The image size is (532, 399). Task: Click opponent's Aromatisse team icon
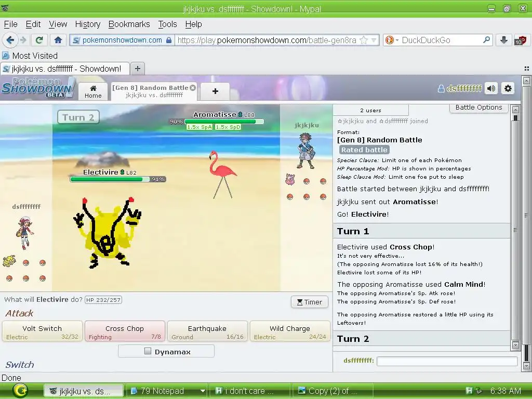pyautogui.click(x=290, y=180)
